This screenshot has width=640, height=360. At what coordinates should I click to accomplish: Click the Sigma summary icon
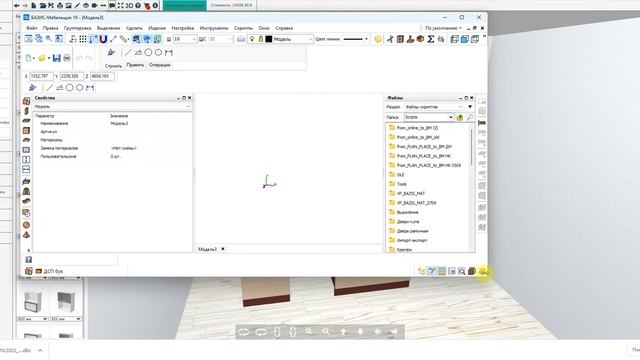tap(431, 39)
